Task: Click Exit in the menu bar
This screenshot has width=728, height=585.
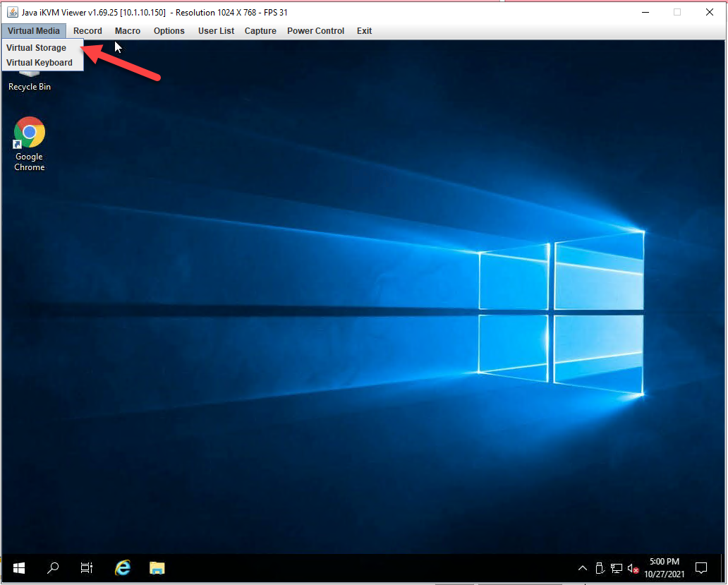Action: tap(364, 31)
